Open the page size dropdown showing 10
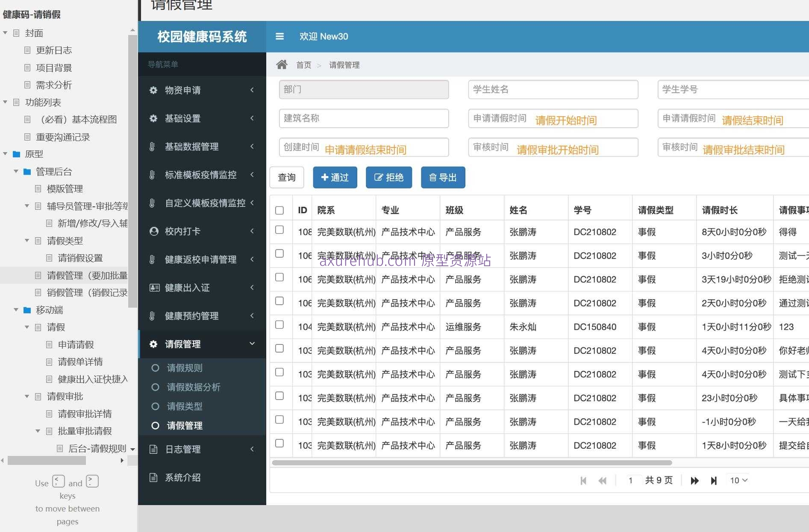Image resolution: width=809 pixels, height=532 pixels. point(738,480)
